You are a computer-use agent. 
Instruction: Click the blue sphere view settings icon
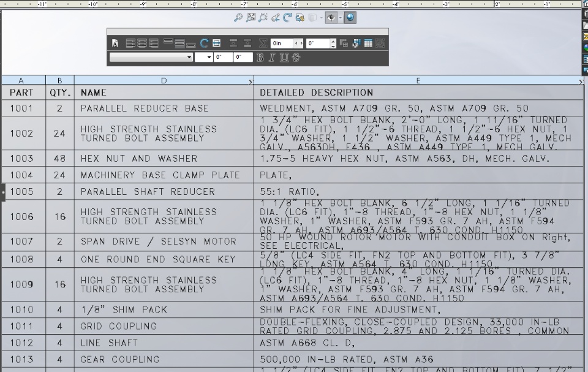pos(350,18)
